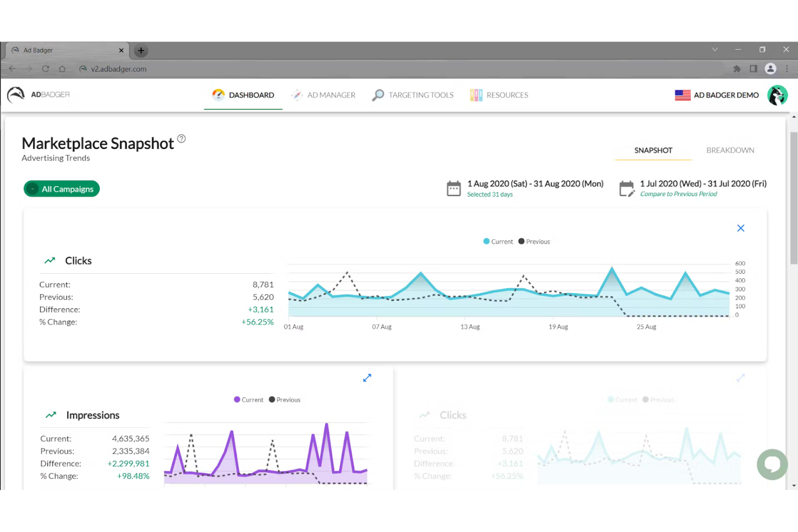Click the Advertising Trends subtitle
This screenshot has width=798, height=532.
coord(56,158)
